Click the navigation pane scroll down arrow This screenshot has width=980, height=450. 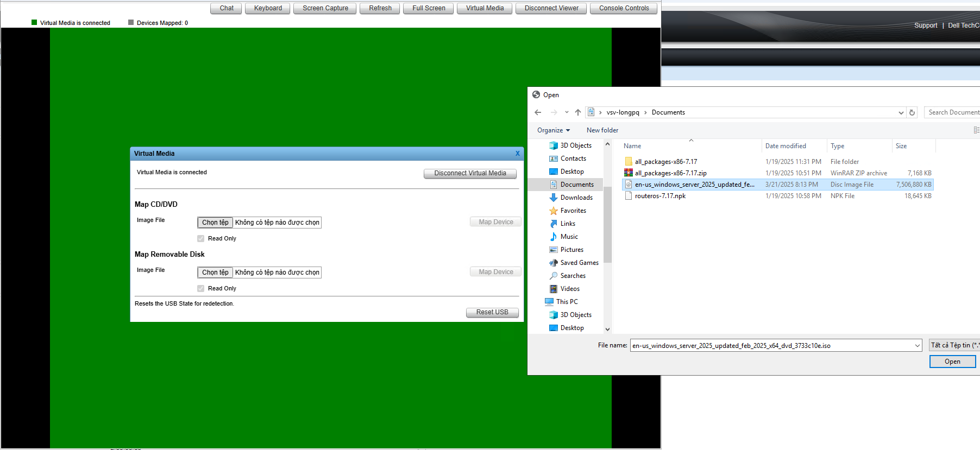pos(607,329)
